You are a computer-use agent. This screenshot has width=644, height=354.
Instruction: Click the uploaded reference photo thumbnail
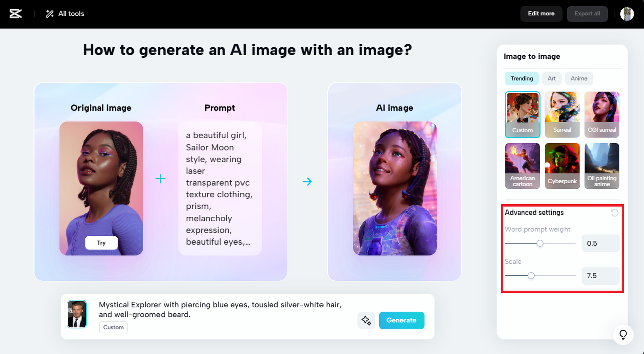[x=77, y=314]
